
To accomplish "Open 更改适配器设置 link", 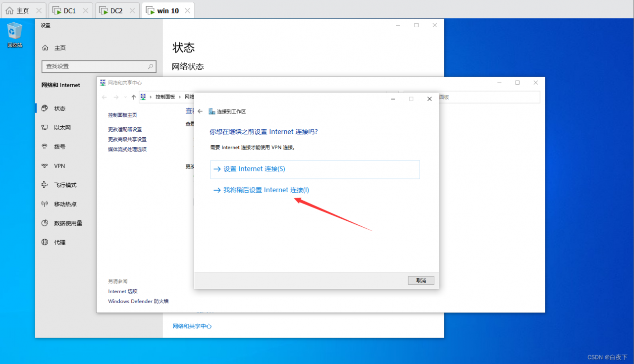I will [125, 130].
